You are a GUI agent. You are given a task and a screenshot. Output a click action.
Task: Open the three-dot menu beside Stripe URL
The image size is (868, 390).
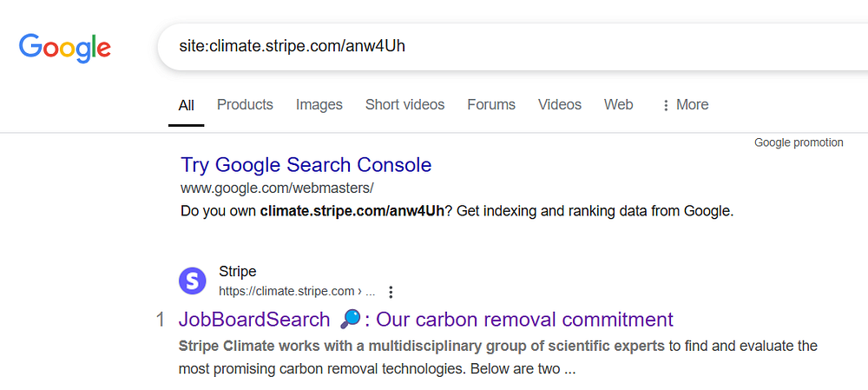pos(391,292)
